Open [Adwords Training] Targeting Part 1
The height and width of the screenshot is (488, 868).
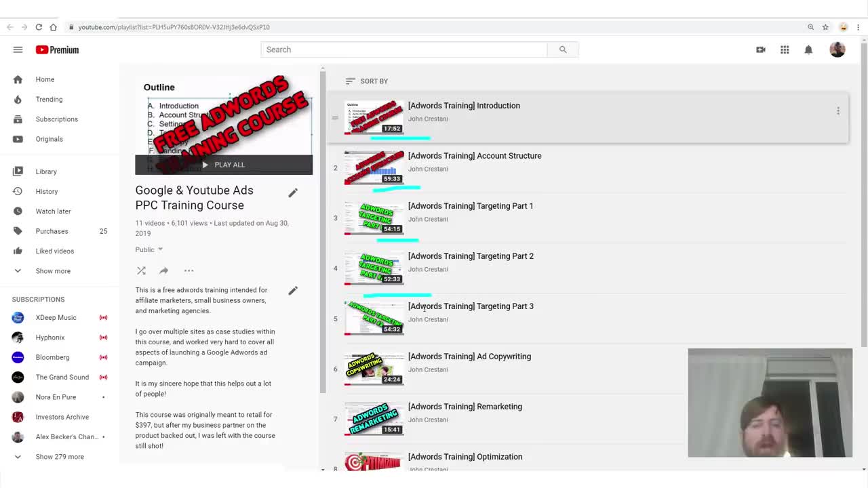[471, 206]
